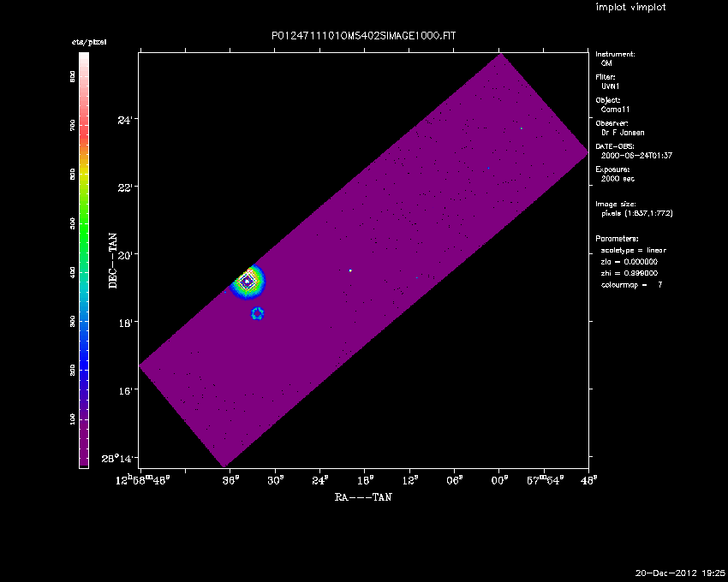The width and height of the screenshot is (728, 582).
Task: Click the implot vimplot text
Action: click(x=630, y=8)
